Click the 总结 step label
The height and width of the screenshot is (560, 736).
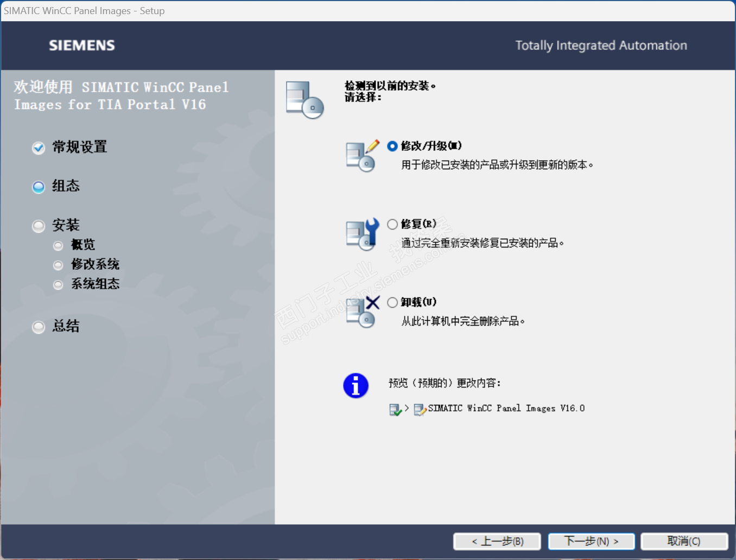(66, 326)
